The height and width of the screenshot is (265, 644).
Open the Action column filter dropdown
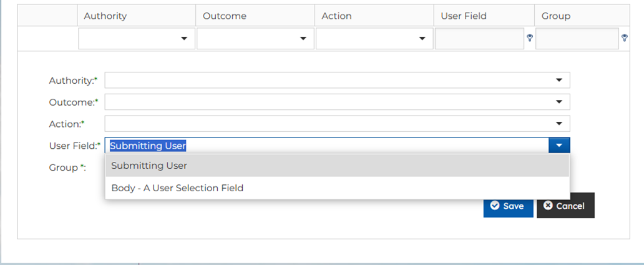422,39
